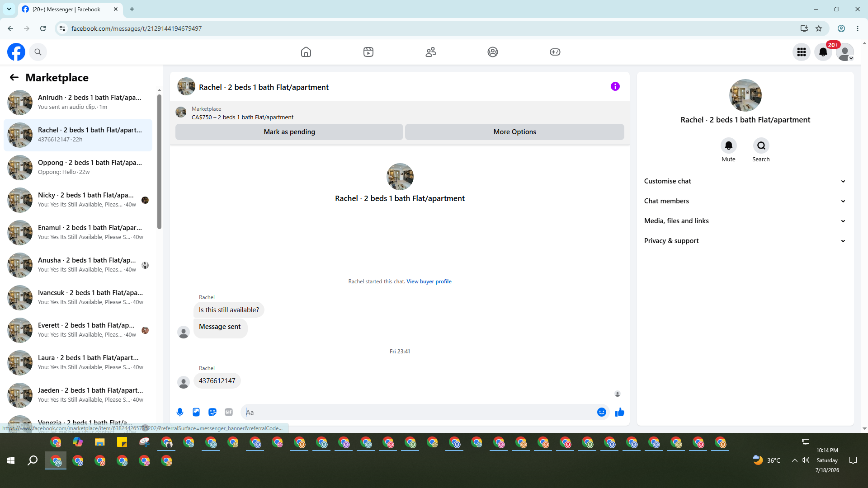View site information icon in address bar
Screen dimensions: 868x488
coord(62,28)
